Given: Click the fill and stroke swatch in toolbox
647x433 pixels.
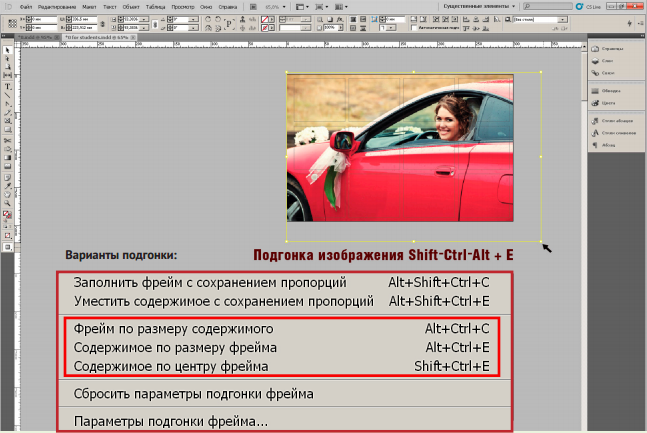Looking at the screenshot, I should click(7, 214).
